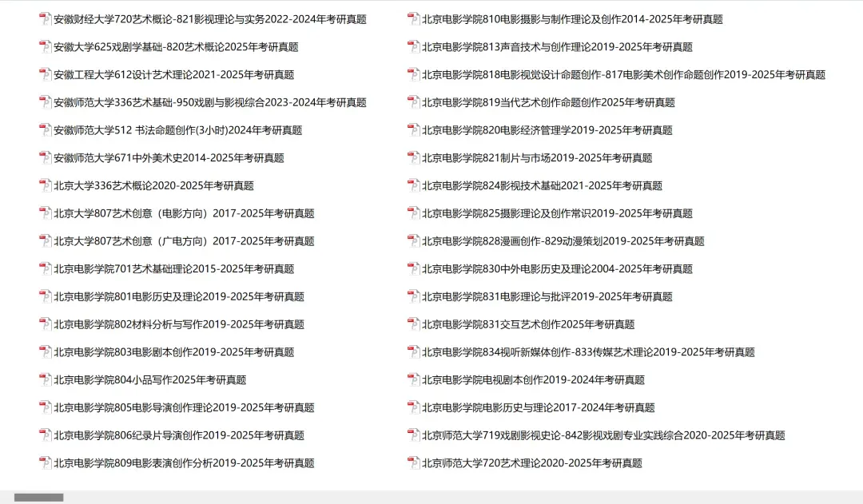This screenshot has width=863, height=504.
Task: Click PDF icon of 北京大学336艺术概论 file
Action: pos(45,185)
